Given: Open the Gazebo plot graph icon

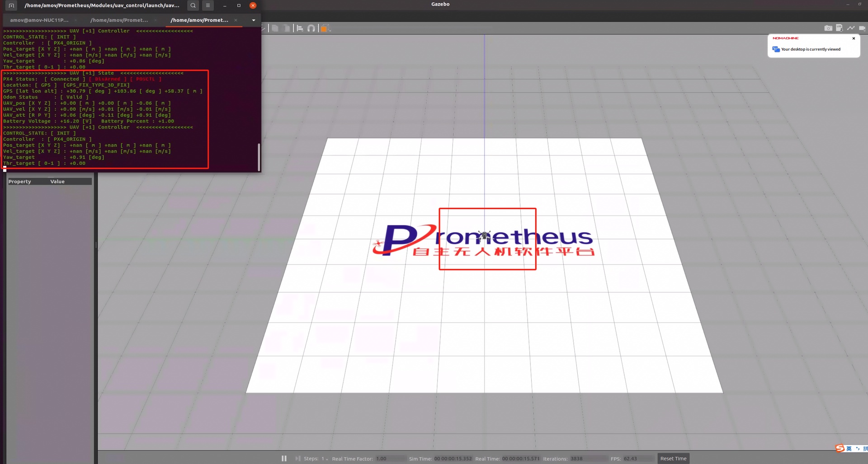Looking at the screenshot, I should pyautogui.click(x=851, y=28).
